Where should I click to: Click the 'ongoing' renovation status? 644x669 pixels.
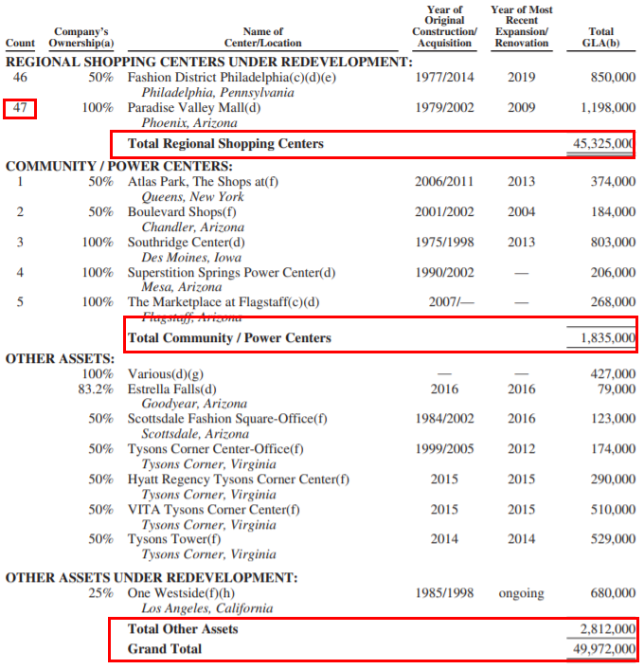pos(521,594)
